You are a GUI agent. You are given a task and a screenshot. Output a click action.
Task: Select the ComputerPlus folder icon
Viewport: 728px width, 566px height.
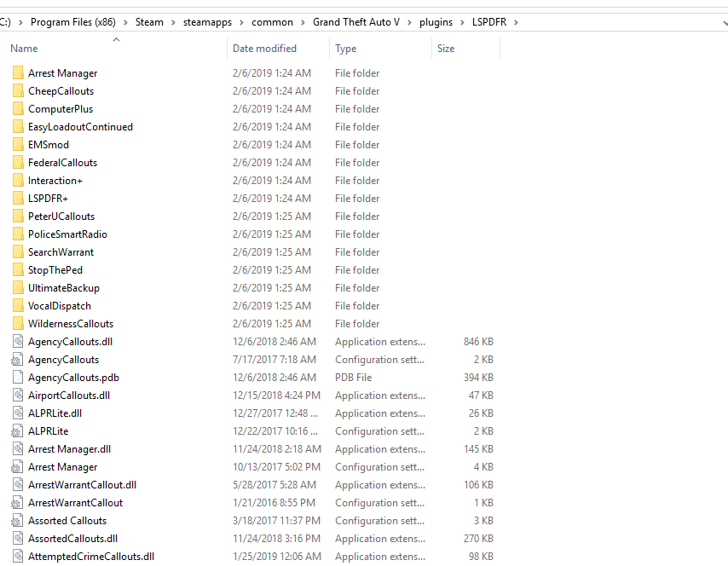(18, 108)
